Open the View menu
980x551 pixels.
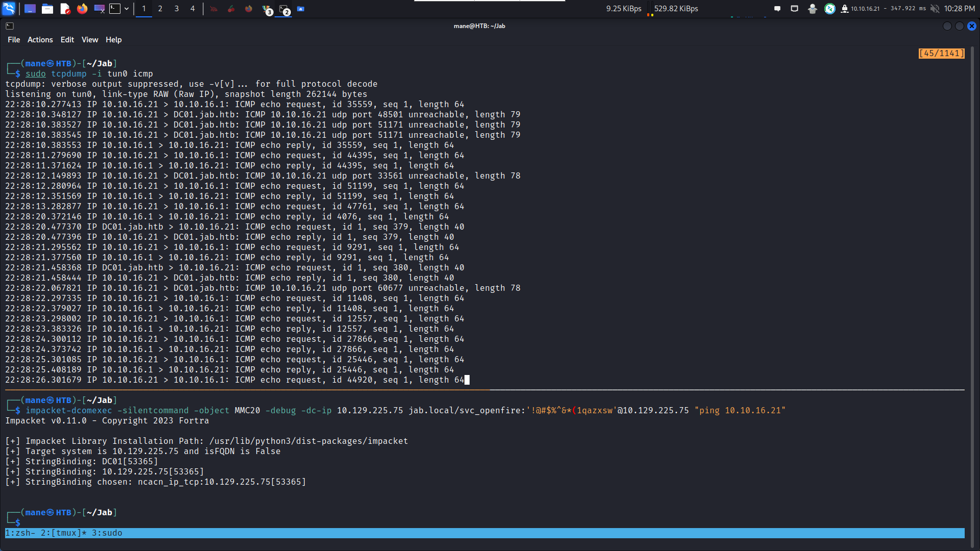coord(90,40)
